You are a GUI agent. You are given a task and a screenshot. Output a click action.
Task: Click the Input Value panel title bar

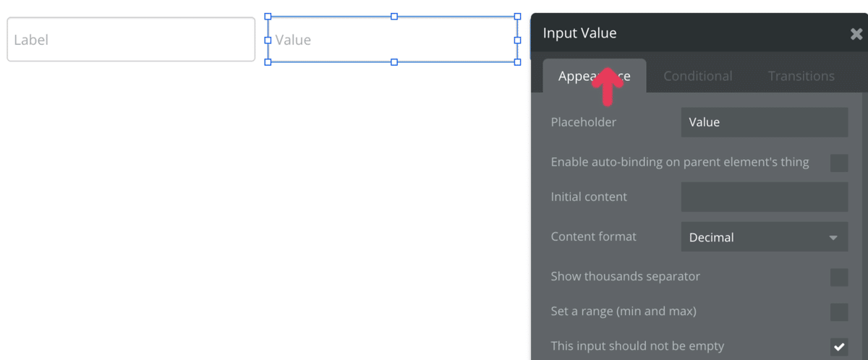(x=687, y=33)
